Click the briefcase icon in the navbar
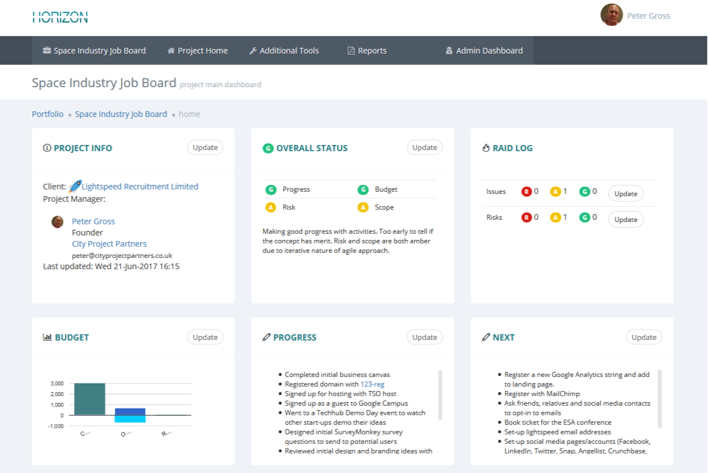709x473 pixels. pos(47,50)
